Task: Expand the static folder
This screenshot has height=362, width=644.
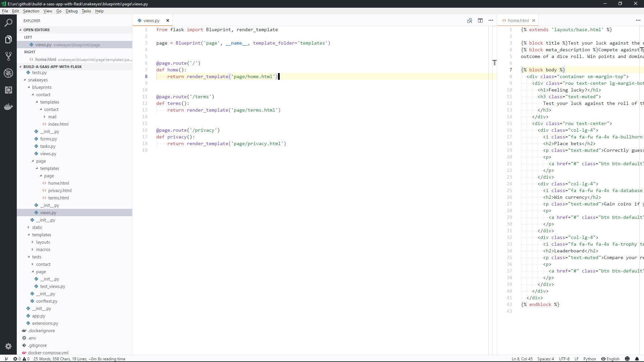Action: 37,227
